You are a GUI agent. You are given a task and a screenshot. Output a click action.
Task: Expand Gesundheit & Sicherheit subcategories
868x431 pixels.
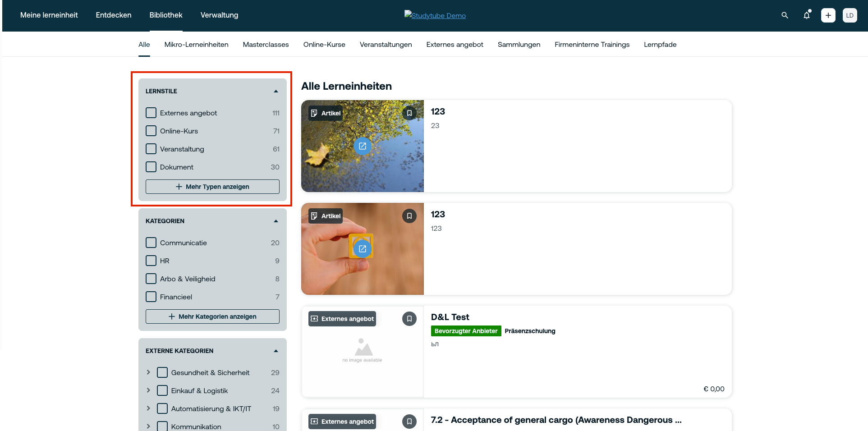tap(148, 372)
